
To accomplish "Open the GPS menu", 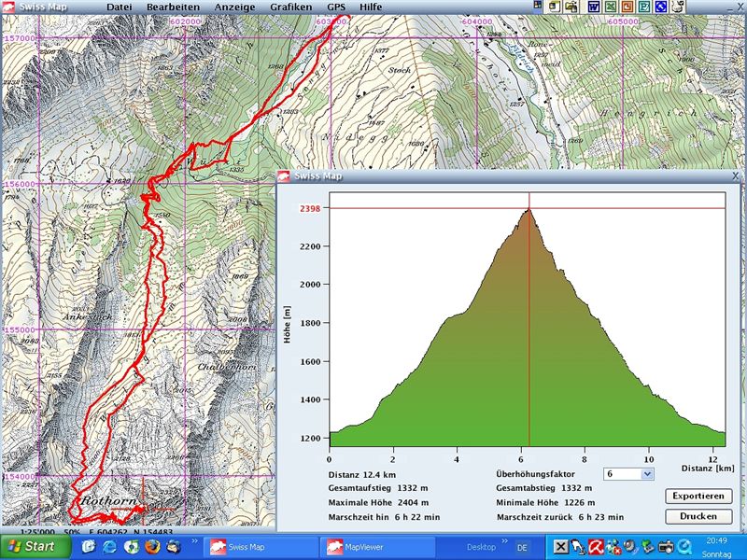I will (335, 7).
